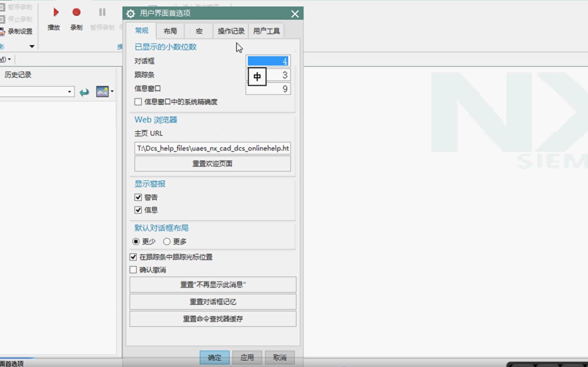Close the 用户界面首选项 dialog
This screenshot has height=367, width=588.
pyautogui.click(x=295, y=14)
